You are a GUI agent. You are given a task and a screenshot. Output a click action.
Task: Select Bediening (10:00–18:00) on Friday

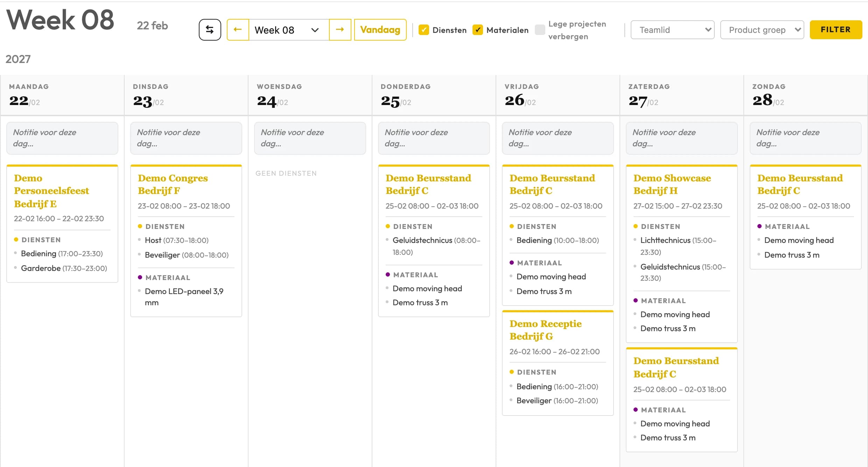[x=558, y=240]
